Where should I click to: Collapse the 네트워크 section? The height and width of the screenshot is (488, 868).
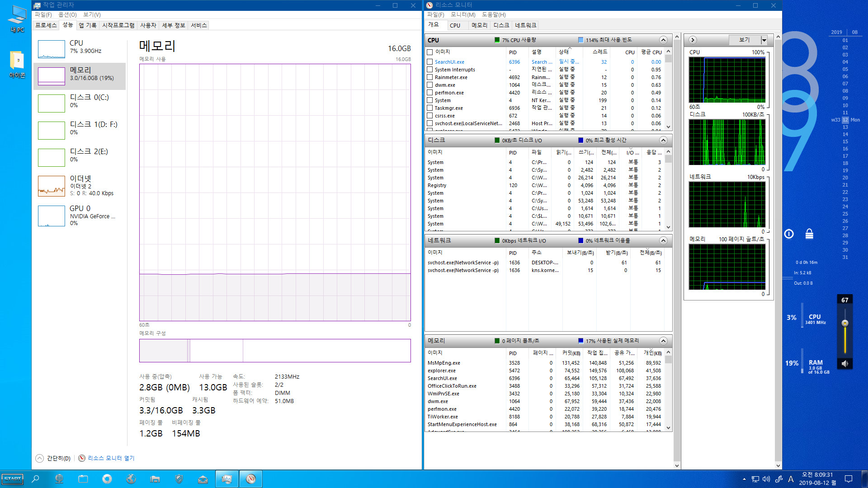pos(663,240)
